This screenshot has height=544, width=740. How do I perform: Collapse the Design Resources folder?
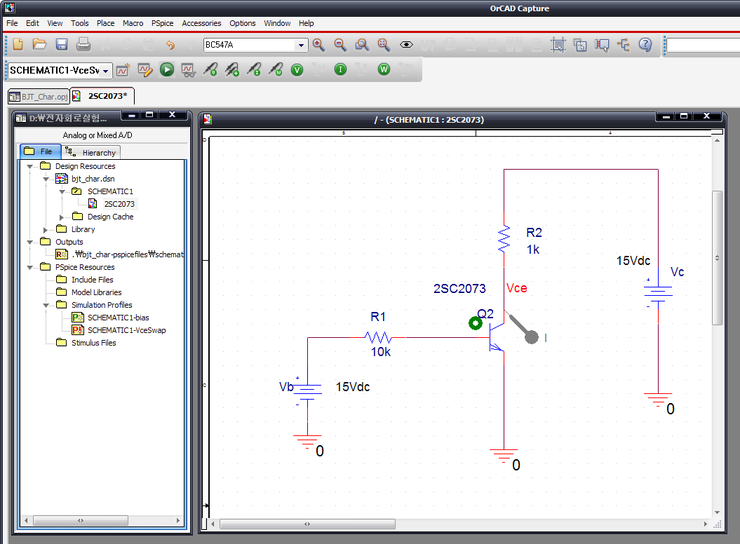30,167
